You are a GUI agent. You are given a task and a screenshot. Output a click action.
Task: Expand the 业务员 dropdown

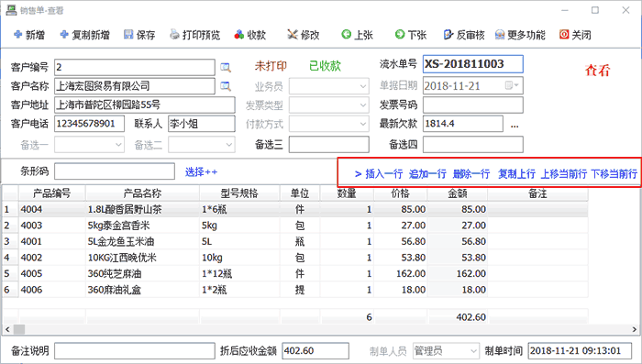(x=363, y=86)
